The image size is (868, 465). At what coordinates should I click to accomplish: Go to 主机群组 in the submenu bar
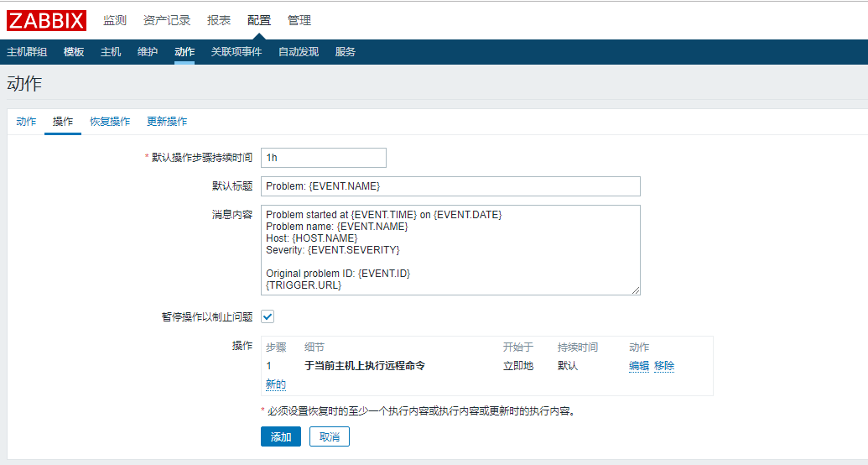tap(27, 52)
